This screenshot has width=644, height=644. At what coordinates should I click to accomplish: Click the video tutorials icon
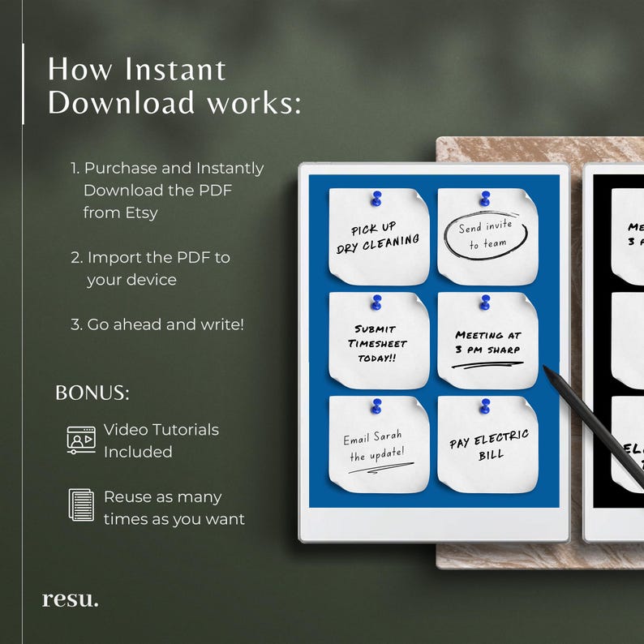(81, 440)
